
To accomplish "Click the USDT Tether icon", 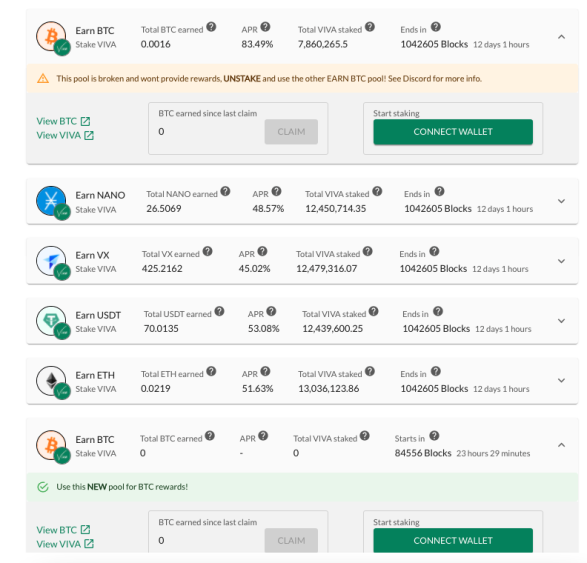I will (51, 321).
